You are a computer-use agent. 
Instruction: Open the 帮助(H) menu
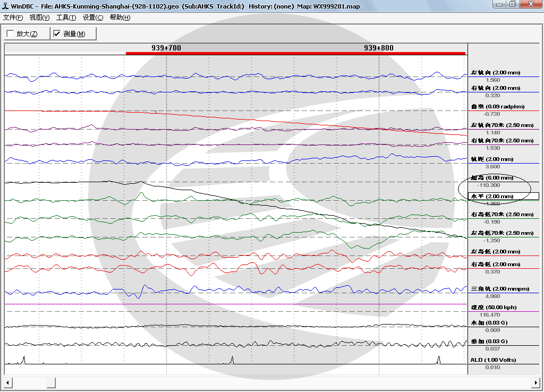(x=120, y=18)
